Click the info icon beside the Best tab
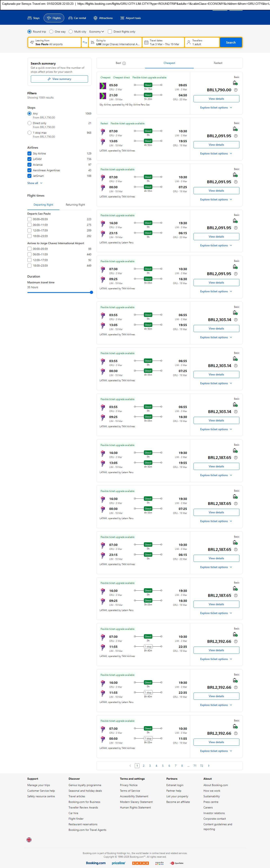The height and width of the screenshot is (868, 270). [124, 63]
